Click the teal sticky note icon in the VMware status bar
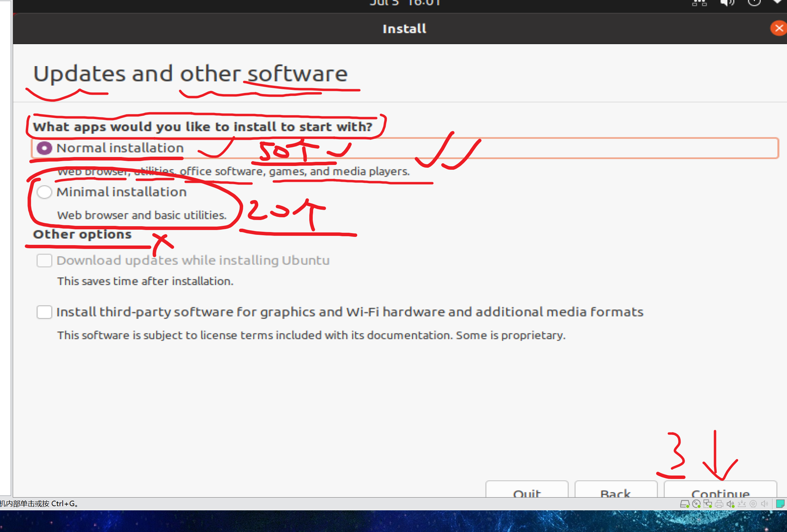Viewport: 787px width, 532px height. tap(780, 504)
